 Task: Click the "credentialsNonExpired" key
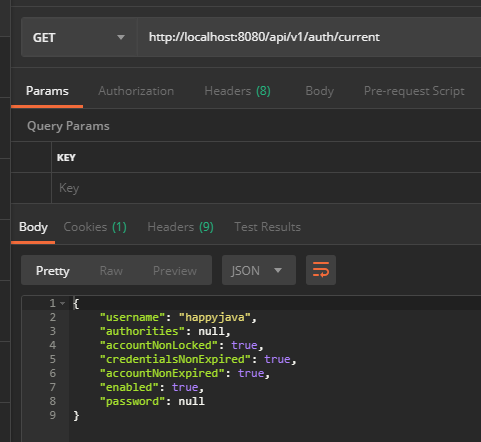tap(175, 359)
